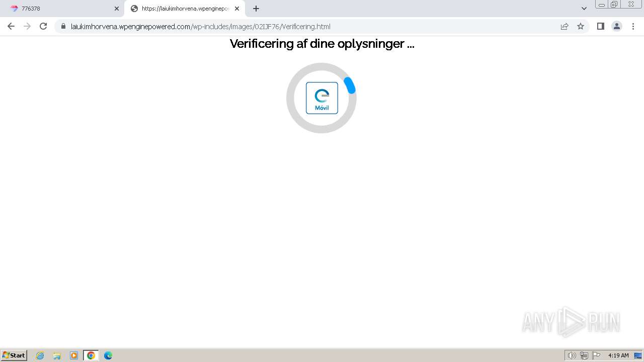
Task: Open Windows Media Player taskbar icon
Action: click(x=74, y=355)
